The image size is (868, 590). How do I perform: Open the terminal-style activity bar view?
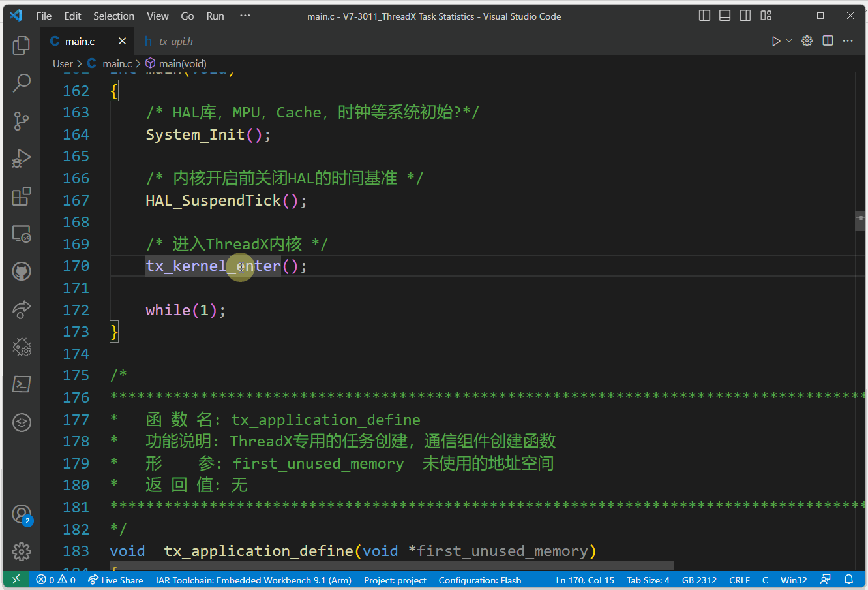22,384
